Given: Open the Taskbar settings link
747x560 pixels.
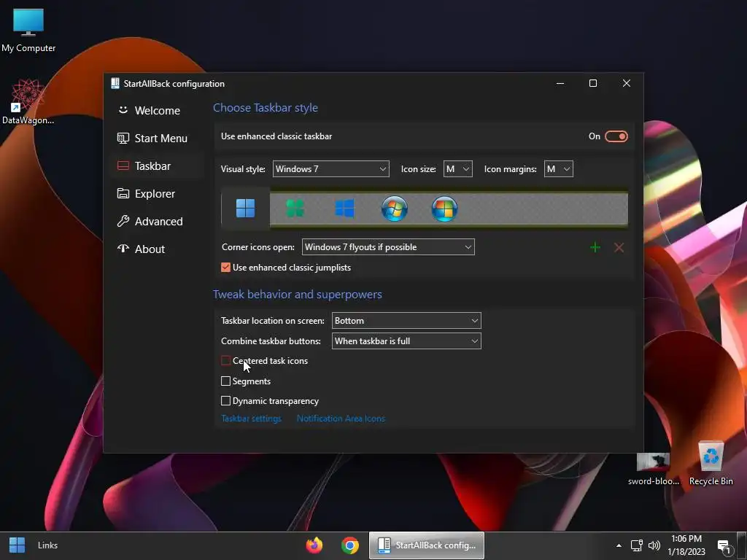Looking at the screenshot, I should [x=251, y=419].
